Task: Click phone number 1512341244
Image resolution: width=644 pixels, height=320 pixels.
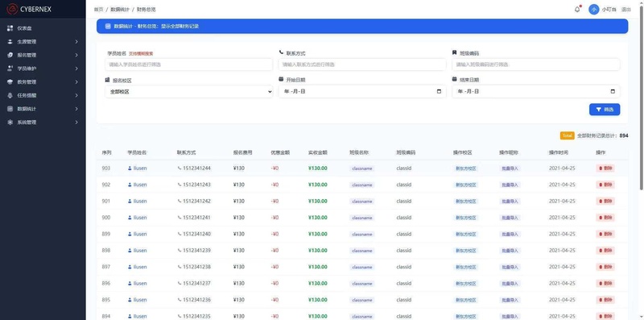Action: (x=196, y=168)
